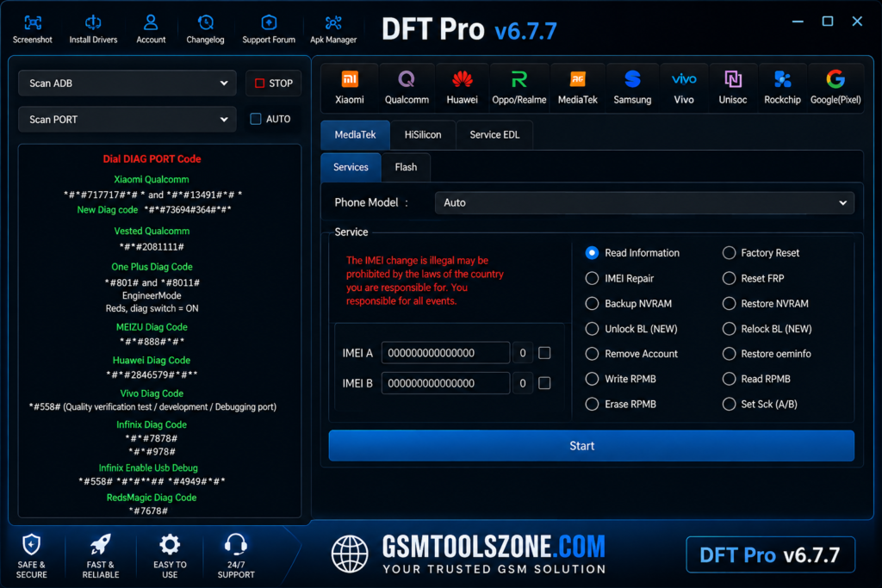Screen dimensions: 882x588
Task: Switch to the MediaTek sub-tab
Action: point(355,135)
